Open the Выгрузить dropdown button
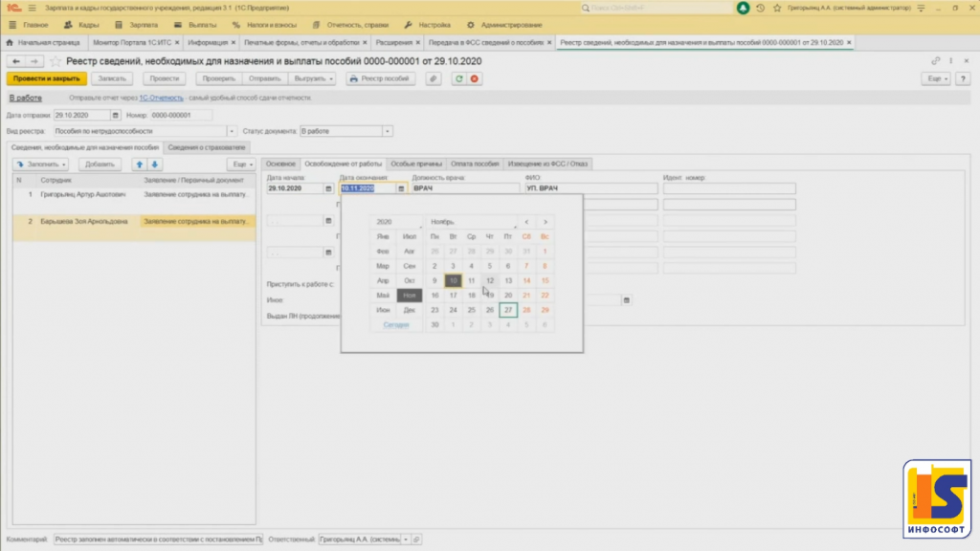This screenshot has width=980, height=551. pos(314,79)
